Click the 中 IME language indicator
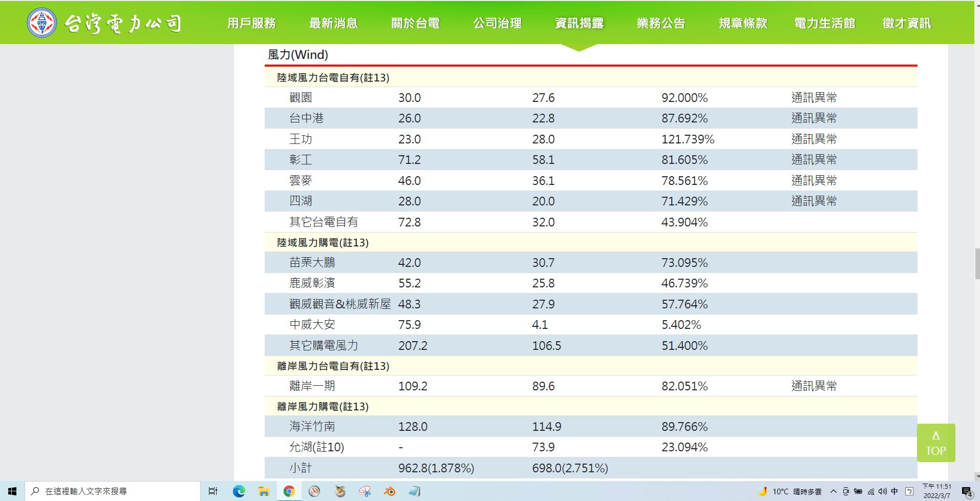 (x=894, y=491)
